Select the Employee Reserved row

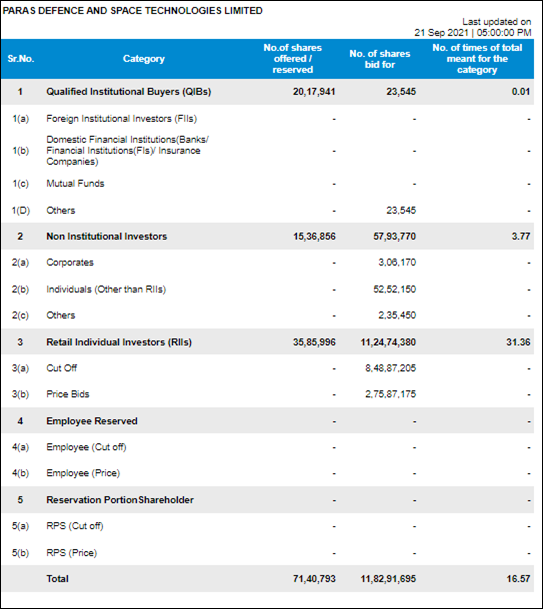coord(268,421)
